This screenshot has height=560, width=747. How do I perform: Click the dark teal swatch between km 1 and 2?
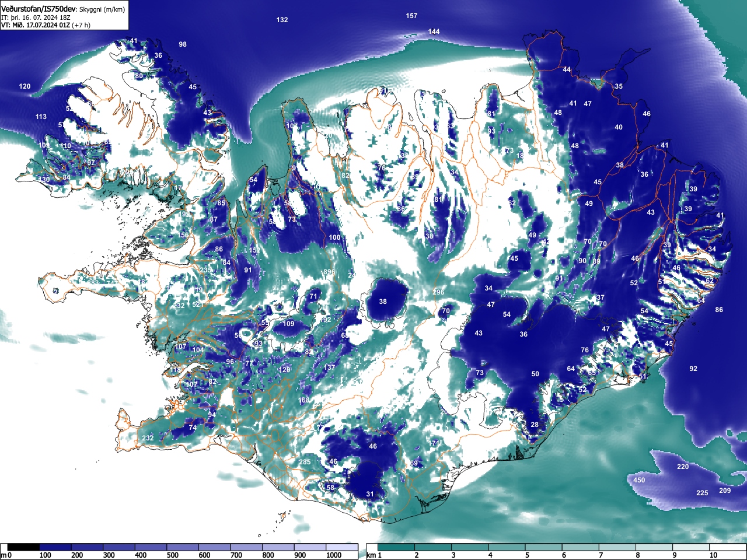coord(396,547)
